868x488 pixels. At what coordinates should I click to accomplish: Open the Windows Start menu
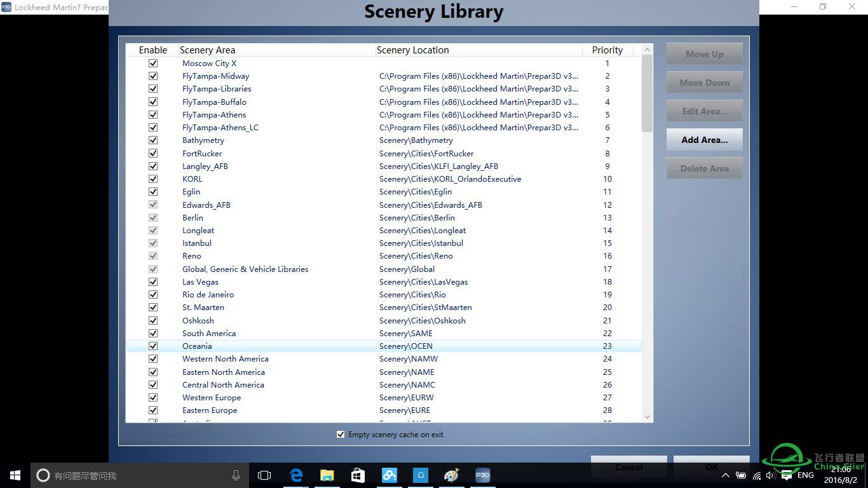click(15, 475)
